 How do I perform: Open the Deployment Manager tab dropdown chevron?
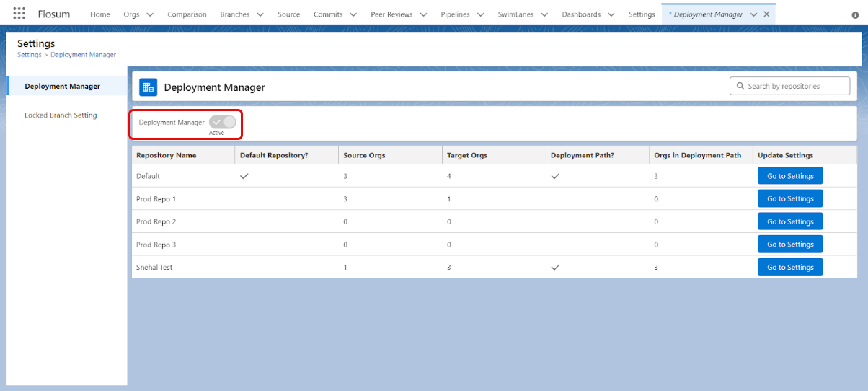click(x=754, y=14)
